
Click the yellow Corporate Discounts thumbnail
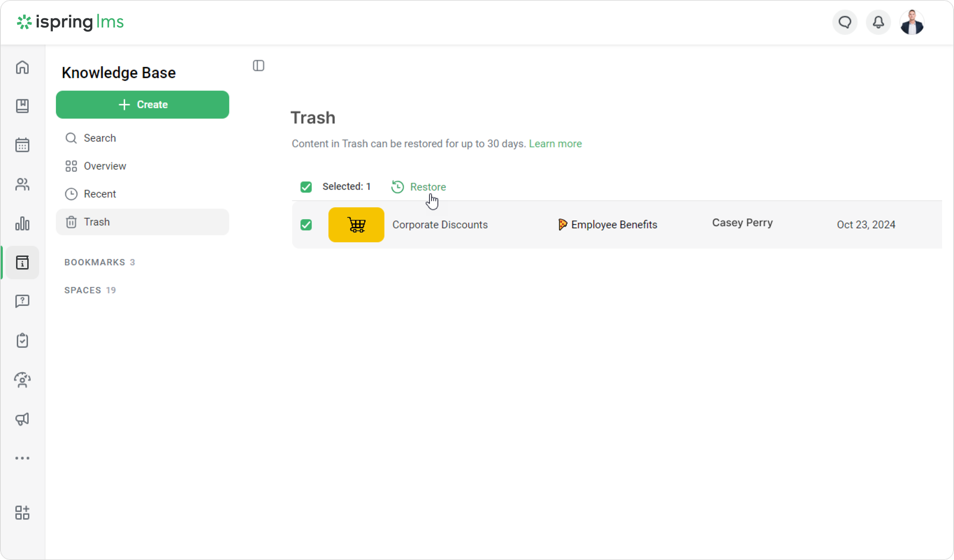[x=356, y=225]
